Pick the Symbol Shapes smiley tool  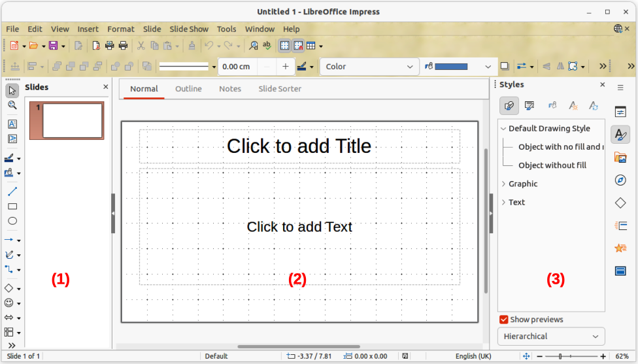pos(9,303)
